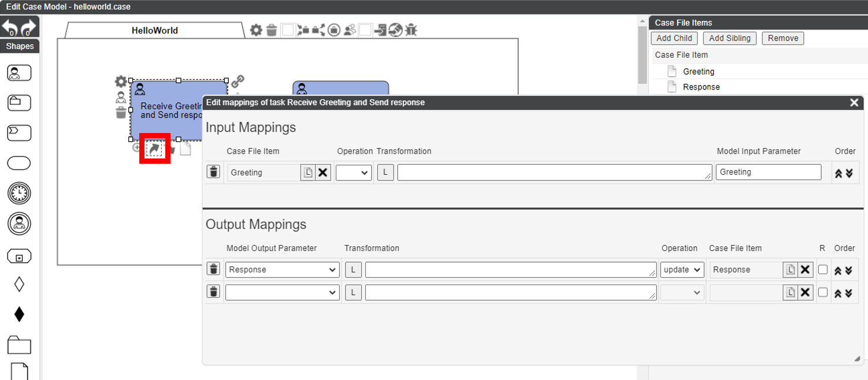This screenshot has height=380, width=868.
Task: Pick case file item icon in Greeting row
Action: point(308,172)
